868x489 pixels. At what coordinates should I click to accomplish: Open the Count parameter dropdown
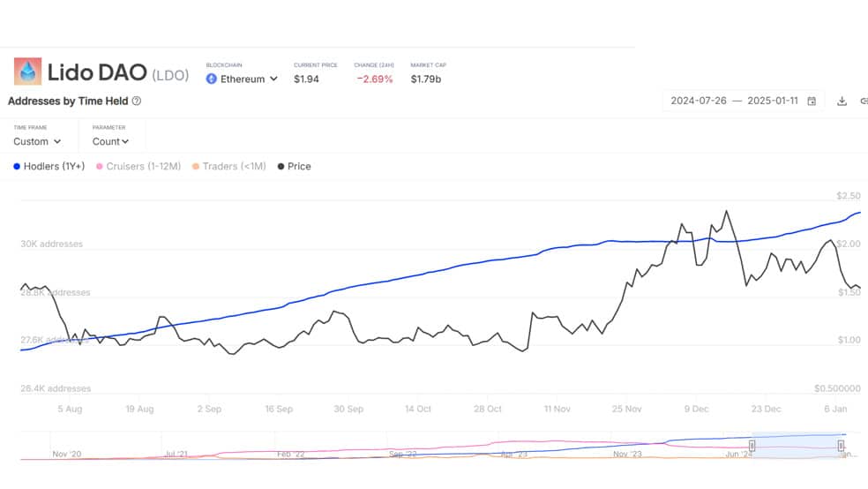click(x=110, y=142)
